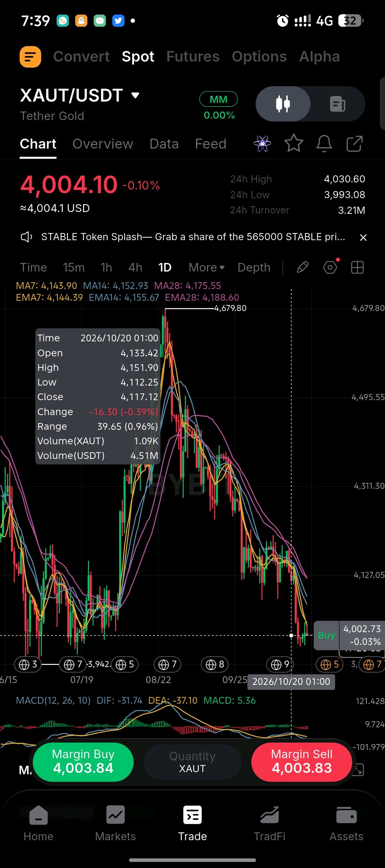Viewport: 385px width, 868px height.
Task: Open chart layout grid icon
Action: click(357, 267)
